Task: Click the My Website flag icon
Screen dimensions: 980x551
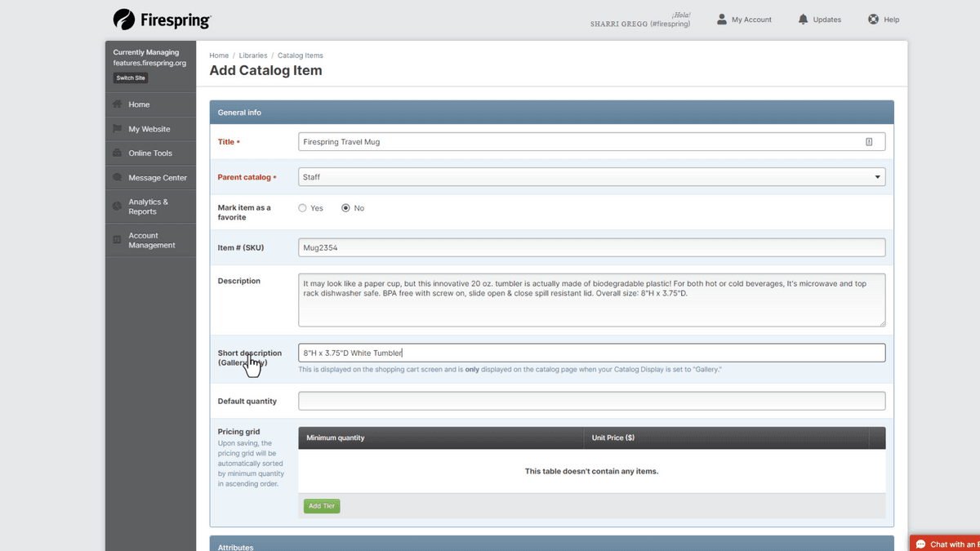Action: click(x=118, y=129)
